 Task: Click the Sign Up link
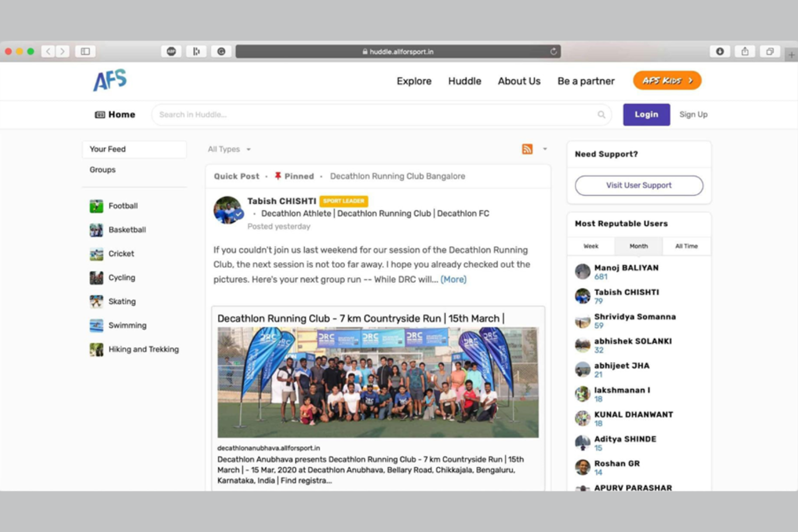(693, 114)
